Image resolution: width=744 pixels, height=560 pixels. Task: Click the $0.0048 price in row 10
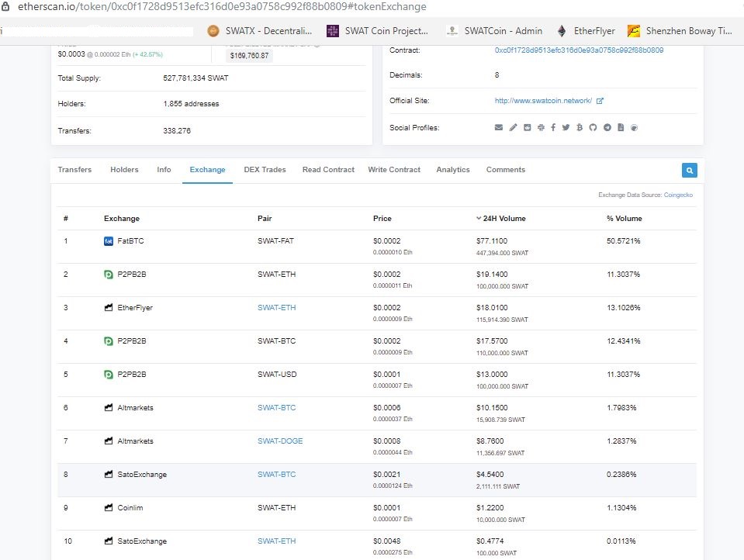[386, 541]
